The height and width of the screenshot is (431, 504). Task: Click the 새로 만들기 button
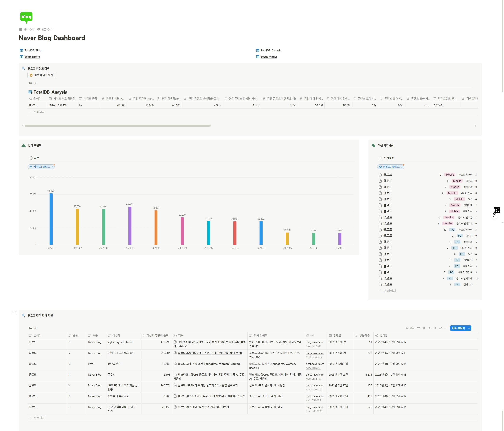[458, 328]
